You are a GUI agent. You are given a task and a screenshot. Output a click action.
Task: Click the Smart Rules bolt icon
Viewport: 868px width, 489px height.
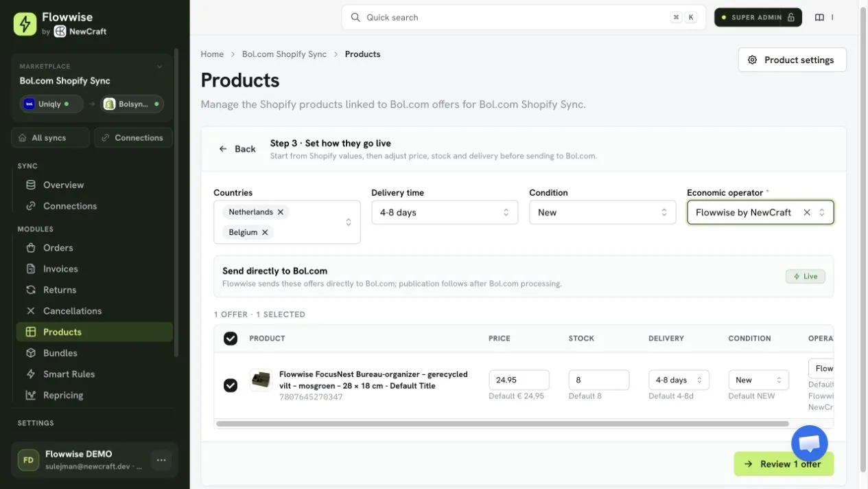point(31,374)
